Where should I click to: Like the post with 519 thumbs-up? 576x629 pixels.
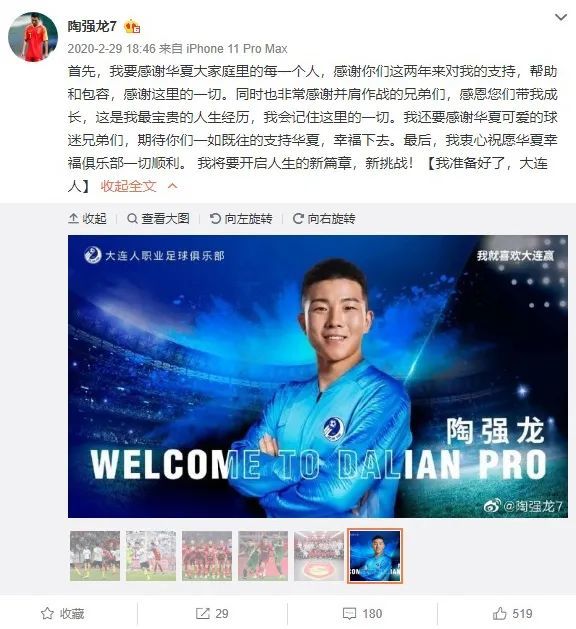click(x=512, y=613)
